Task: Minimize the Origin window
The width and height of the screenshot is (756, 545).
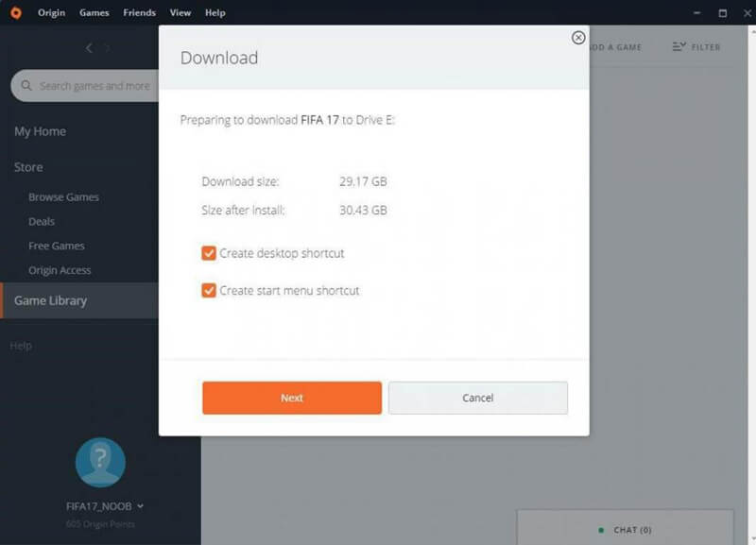Action: 696,13
